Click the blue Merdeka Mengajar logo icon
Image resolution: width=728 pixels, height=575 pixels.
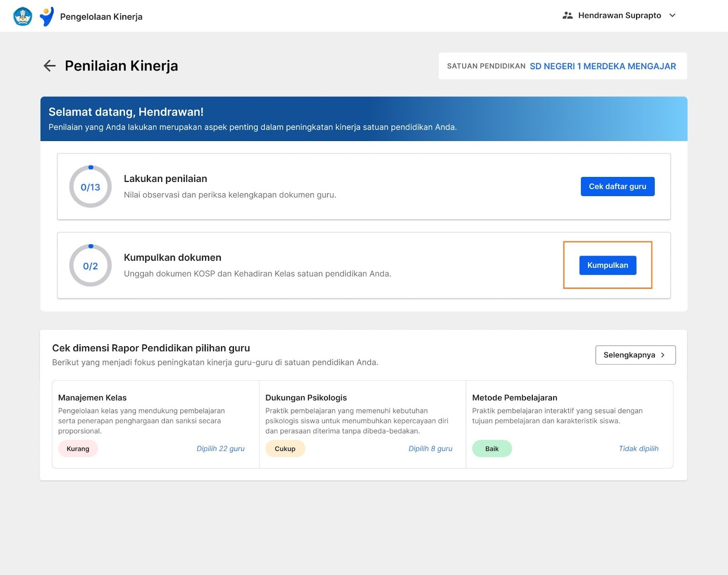click(46, 16)
